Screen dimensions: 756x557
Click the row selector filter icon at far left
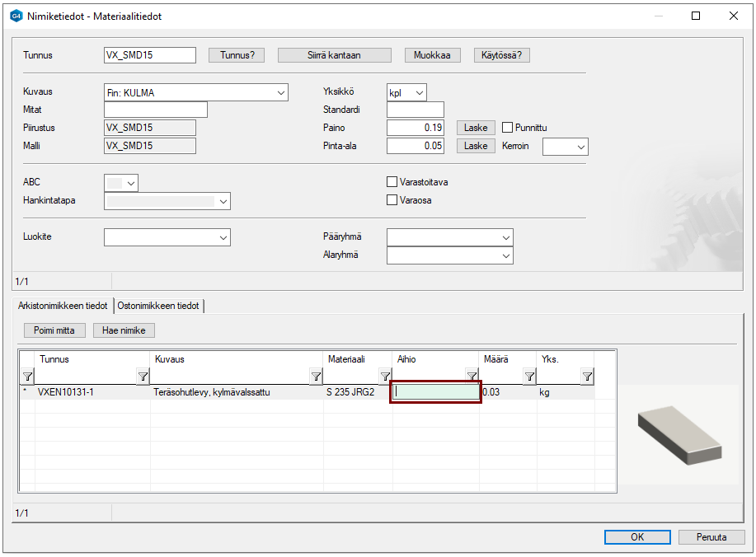27,377
